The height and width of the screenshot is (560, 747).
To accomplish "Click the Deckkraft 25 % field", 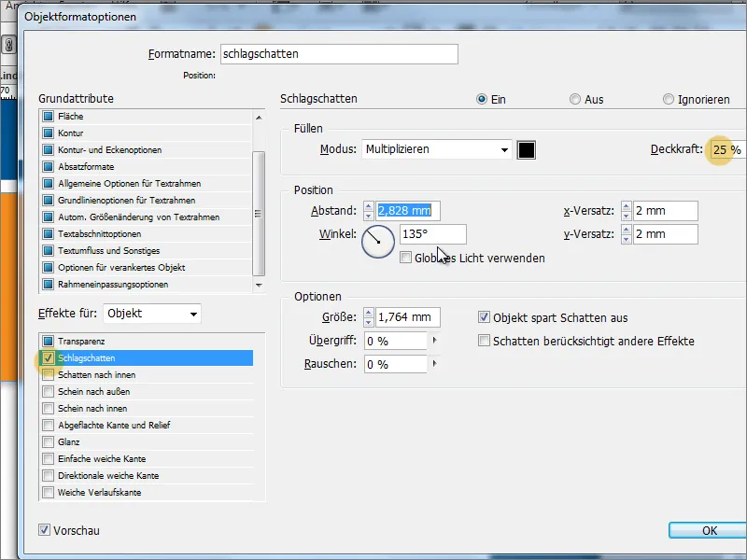I will [726, 149].
